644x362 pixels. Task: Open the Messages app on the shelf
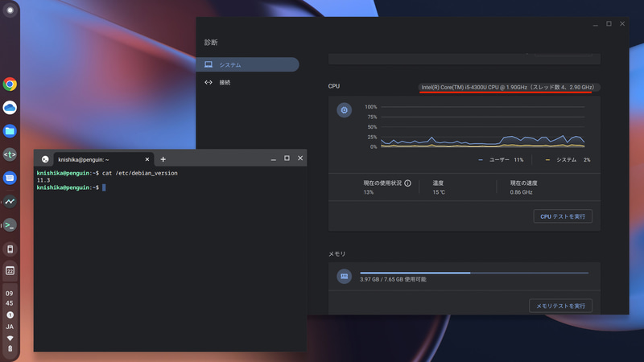click(10, 178)
